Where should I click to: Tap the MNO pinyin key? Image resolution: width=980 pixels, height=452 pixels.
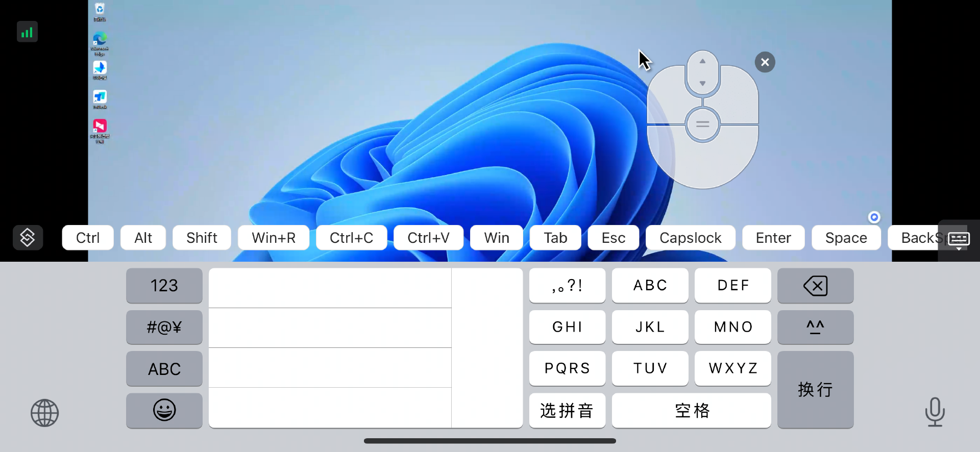click(732, 327)
